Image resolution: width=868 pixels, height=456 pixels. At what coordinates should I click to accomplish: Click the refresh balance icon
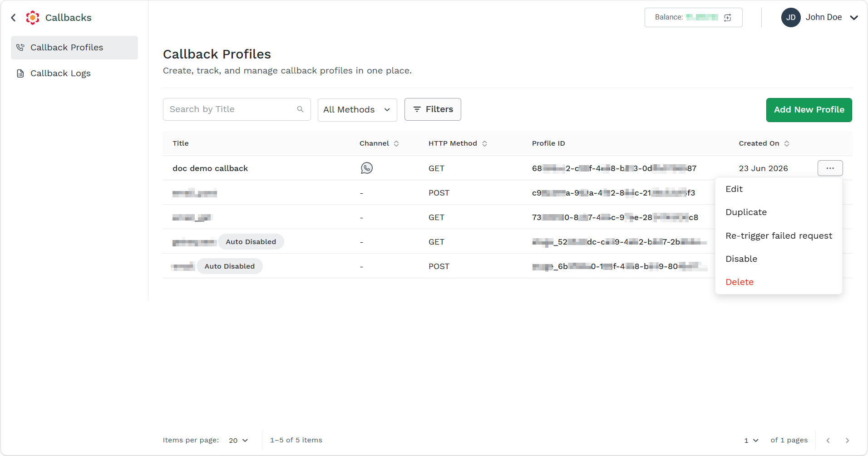(728, 18)
